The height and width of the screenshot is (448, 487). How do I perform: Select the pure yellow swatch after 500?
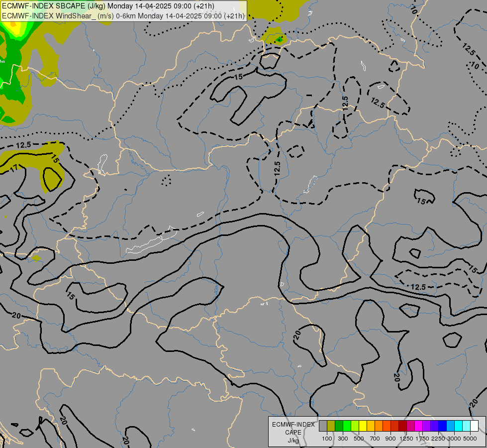[363, 426]
